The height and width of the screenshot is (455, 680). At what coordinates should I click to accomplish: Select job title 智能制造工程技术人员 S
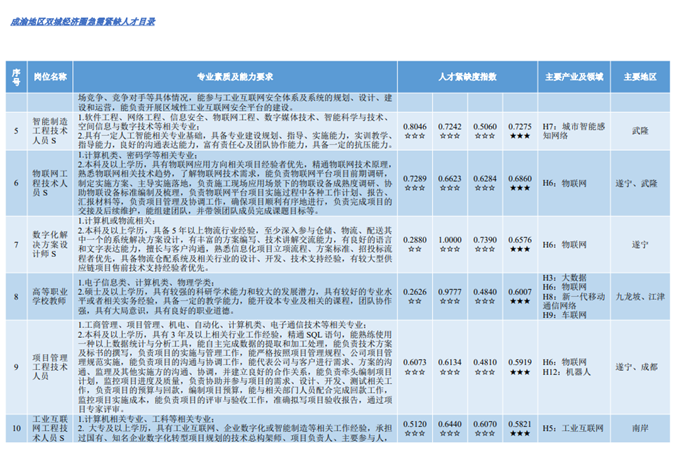coord(50,131)
